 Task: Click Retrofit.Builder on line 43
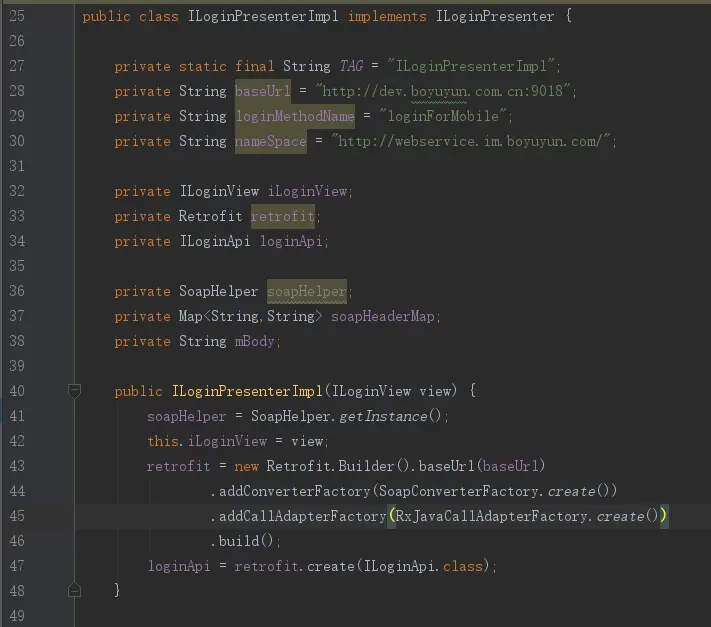point(330,466)
